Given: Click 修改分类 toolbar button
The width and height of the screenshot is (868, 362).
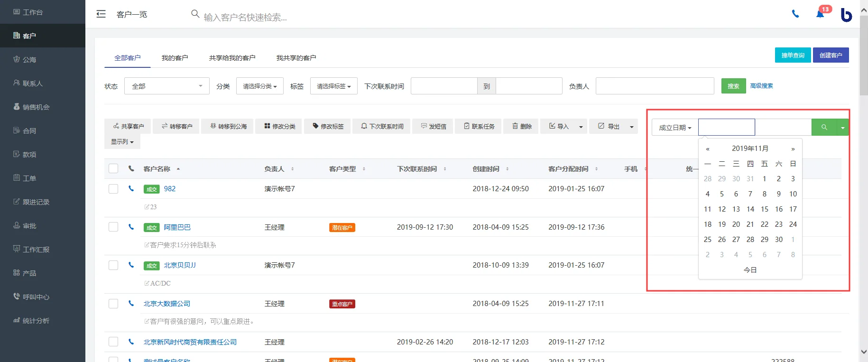Looking at the screenshot, I should [x=279, y=126].
